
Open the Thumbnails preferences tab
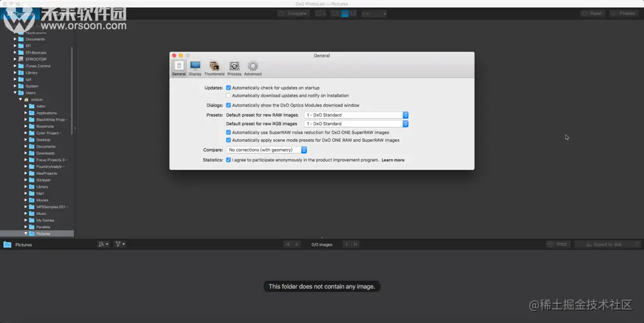(214, 68)
